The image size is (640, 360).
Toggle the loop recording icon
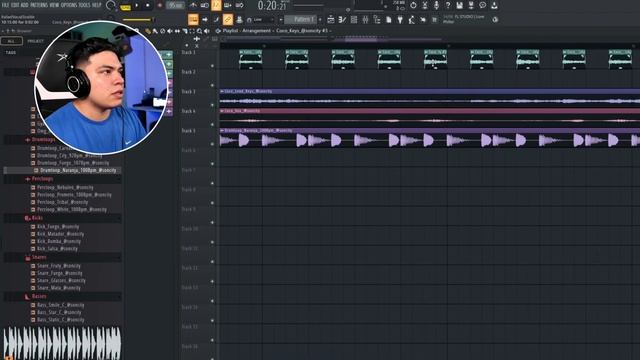[x=240, y=5]
